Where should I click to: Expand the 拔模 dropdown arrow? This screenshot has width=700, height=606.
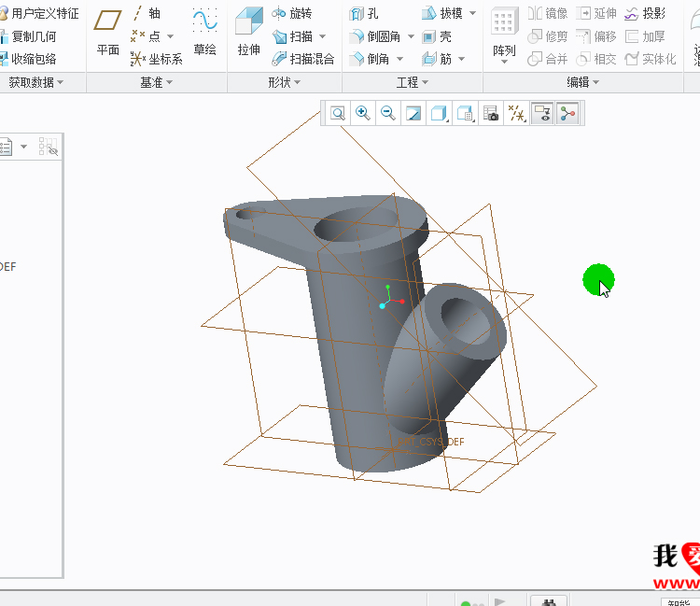click(473, 13)
